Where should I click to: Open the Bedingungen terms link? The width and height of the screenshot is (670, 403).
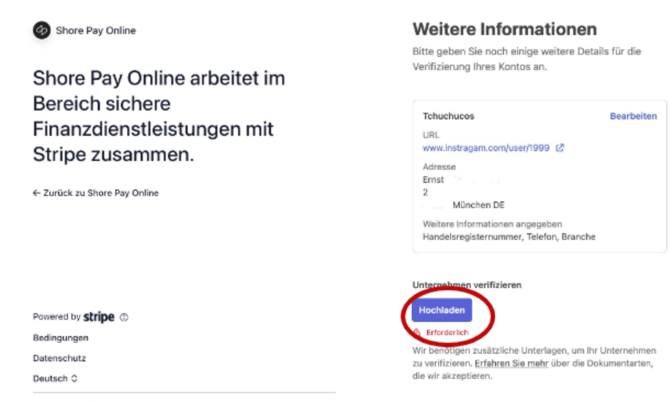(60, 338)
